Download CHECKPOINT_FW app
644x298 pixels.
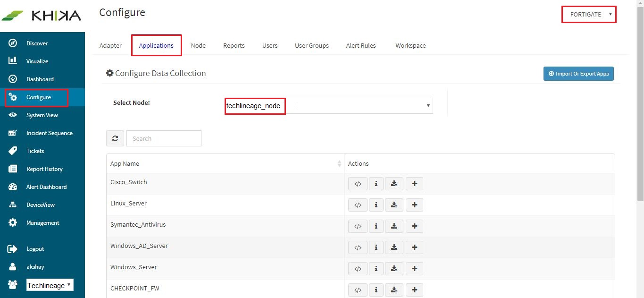click(394, 290)
